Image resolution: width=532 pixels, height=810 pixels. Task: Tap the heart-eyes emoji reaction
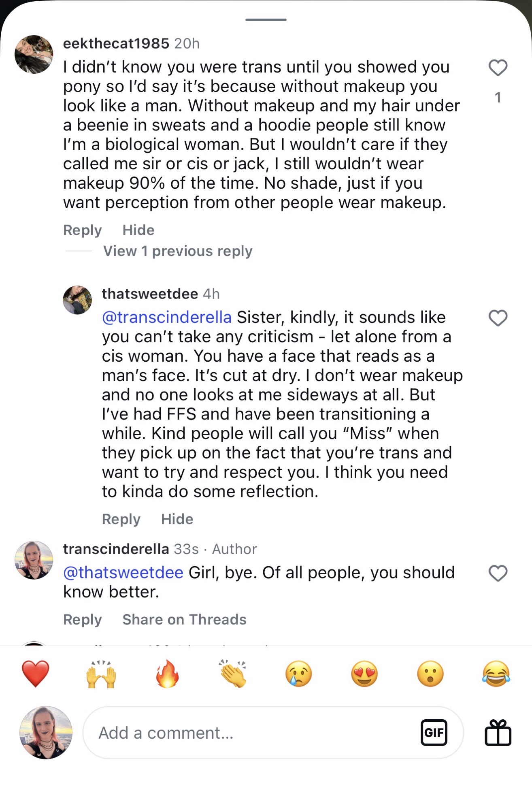364,674
